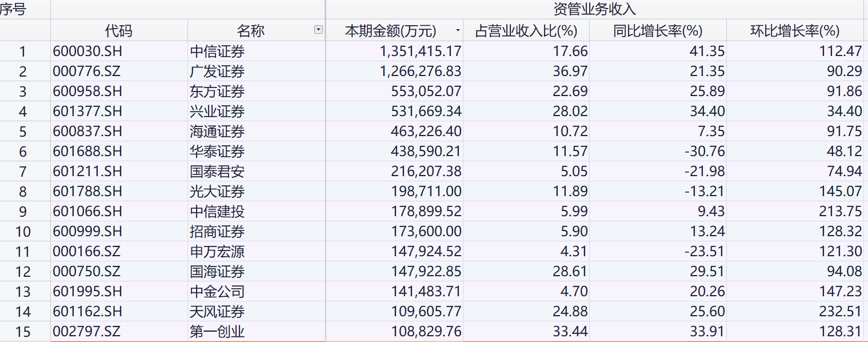
Task: Click amount 553,052.07
Action: click(x=394, y=92)
